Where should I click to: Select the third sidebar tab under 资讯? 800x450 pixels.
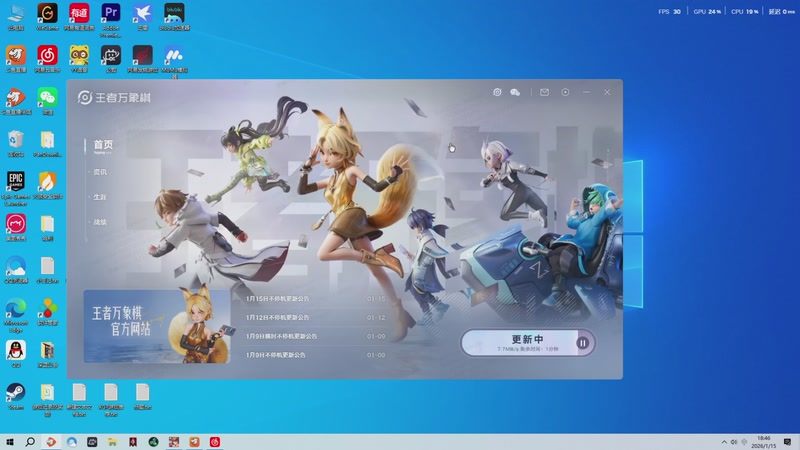(100, 197)
